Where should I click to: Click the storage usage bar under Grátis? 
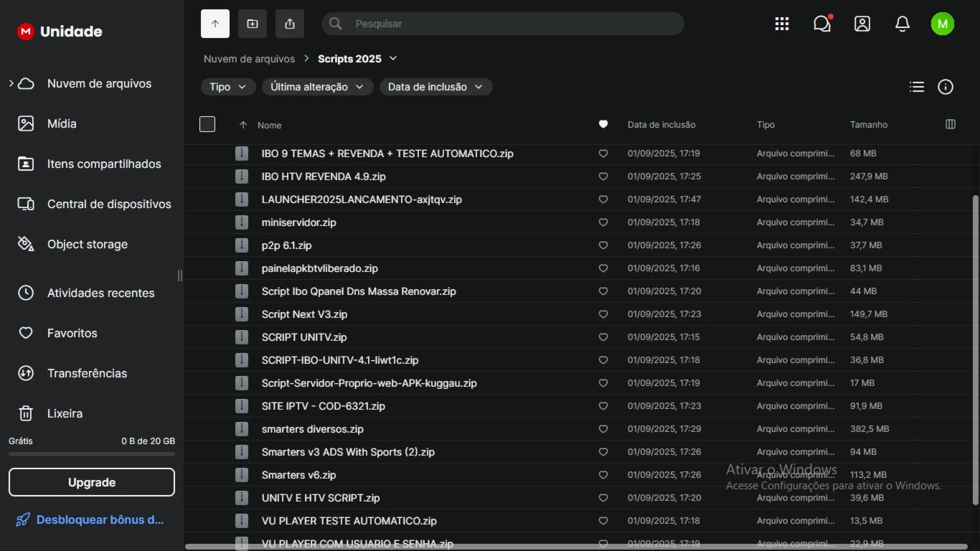92,454
